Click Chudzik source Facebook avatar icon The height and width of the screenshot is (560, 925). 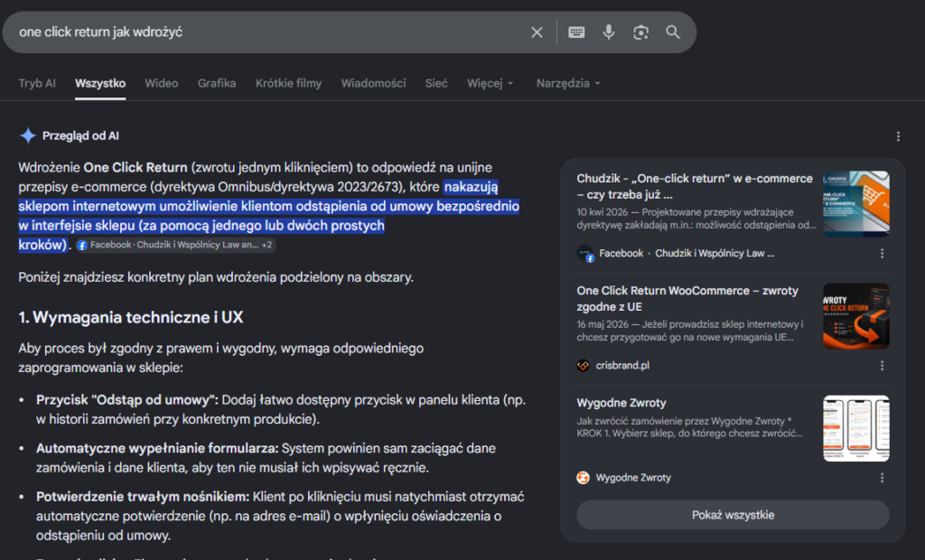point(584,254)
